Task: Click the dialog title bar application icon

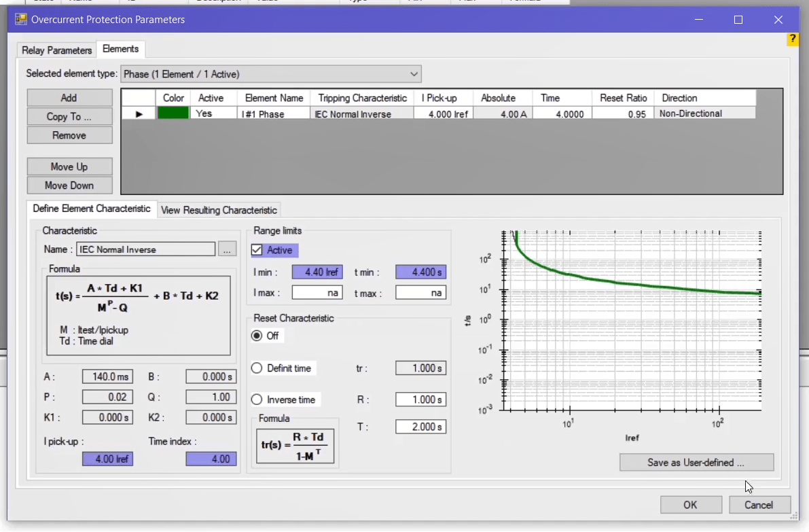Action: pos(20,19)
